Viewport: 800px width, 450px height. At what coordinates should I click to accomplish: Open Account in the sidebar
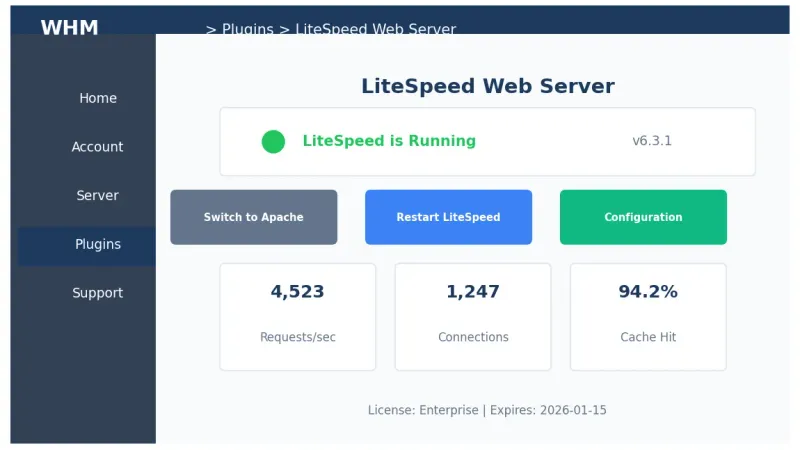pos(97,147)
